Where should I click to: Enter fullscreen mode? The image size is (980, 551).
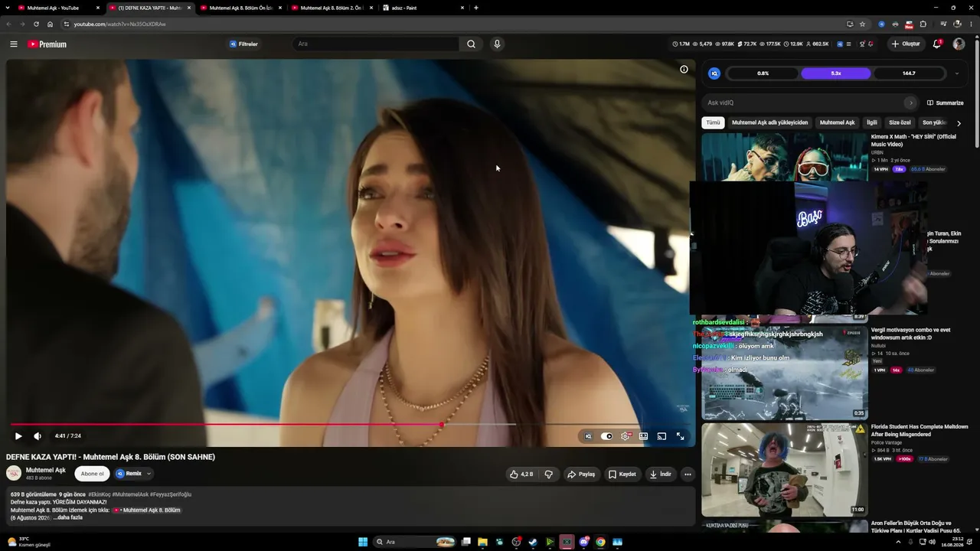pos(680,436)
